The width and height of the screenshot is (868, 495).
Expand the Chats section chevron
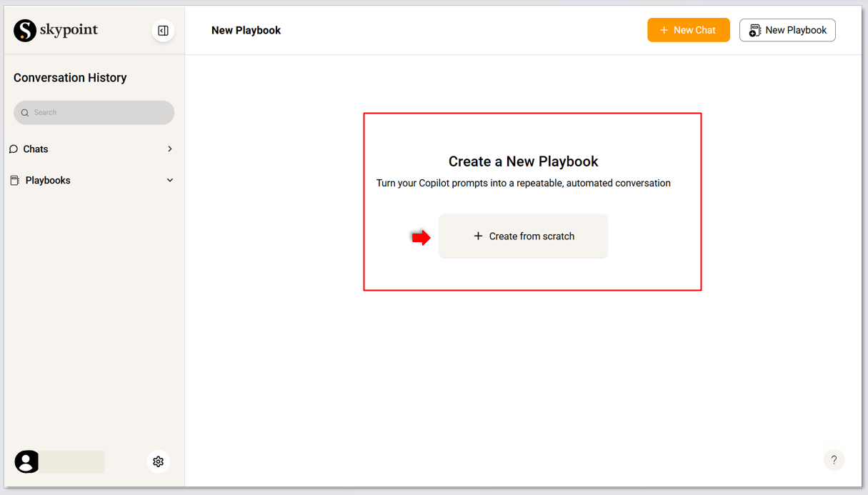(x=170, y=149)
